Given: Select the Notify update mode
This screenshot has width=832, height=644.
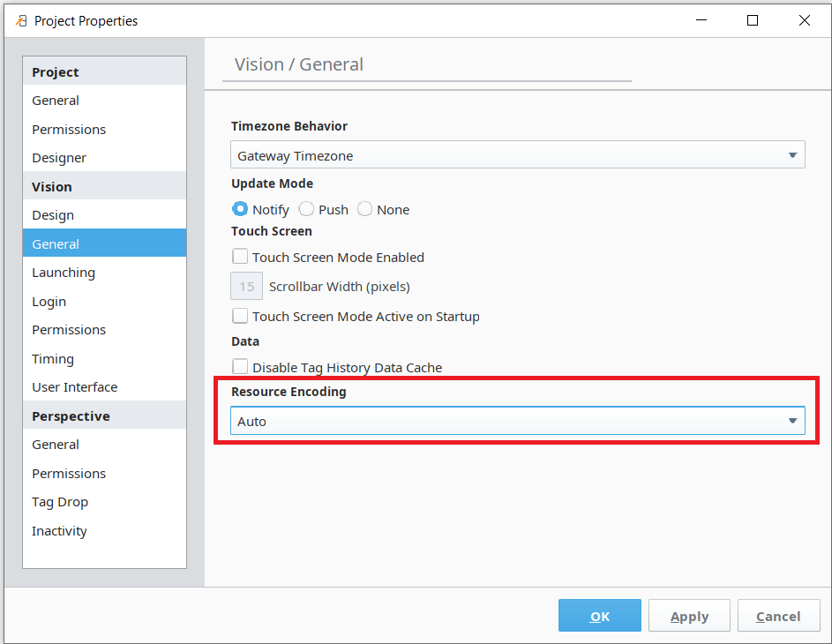Looking at the screenshot, I should point(239,209).
